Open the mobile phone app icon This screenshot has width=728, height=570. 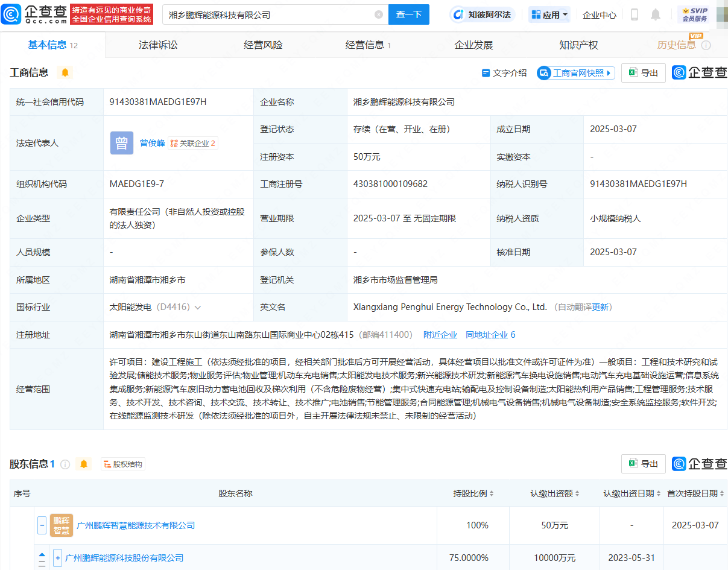pos(635,14)
